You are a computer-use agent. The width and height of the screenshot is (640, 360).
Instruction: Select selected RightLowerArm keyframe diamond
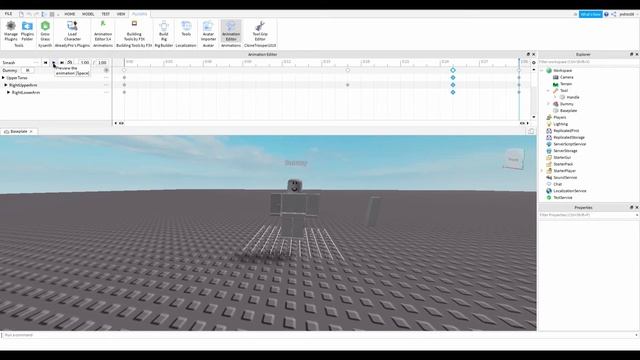[x=453, y=92]
